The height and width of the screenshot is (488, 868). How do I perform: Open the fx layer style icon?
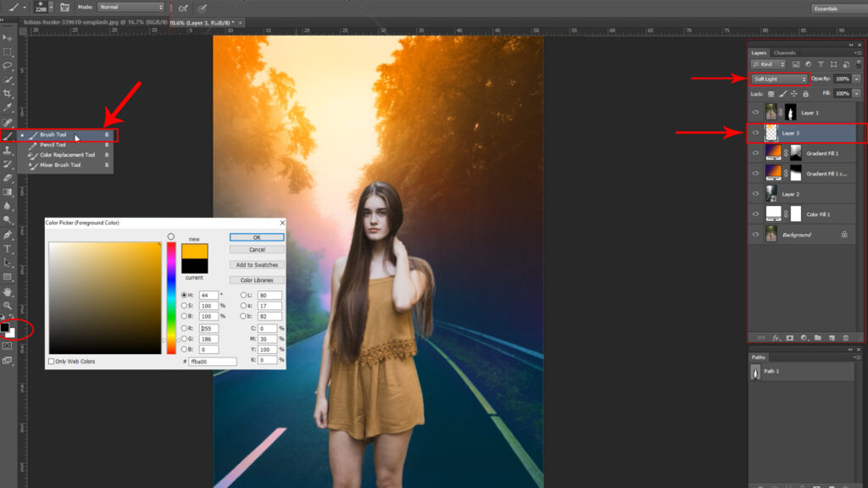click(x=775, y=335)
